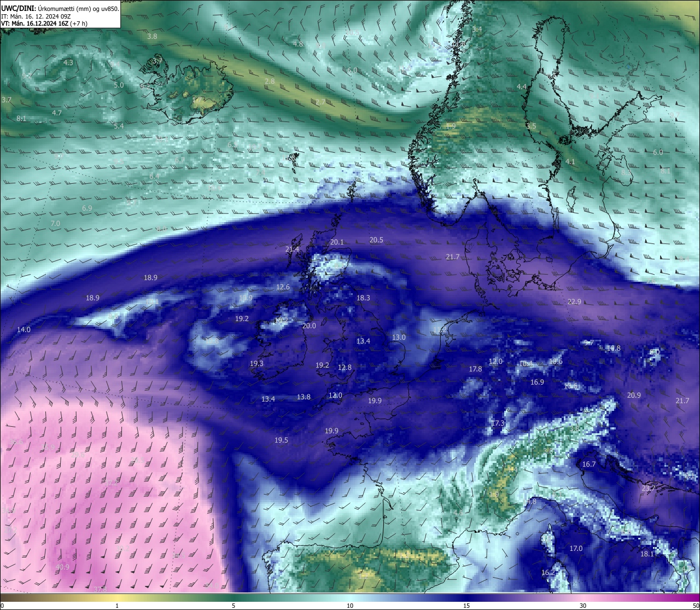Click the 16.7 value over northern Italy
This screenshot has height=610, width=700.
coord(589,464)
